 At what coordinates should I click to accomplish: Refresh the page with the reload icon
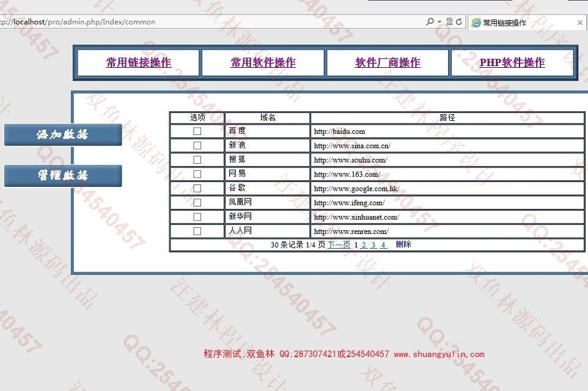click(x=459, y=22)
